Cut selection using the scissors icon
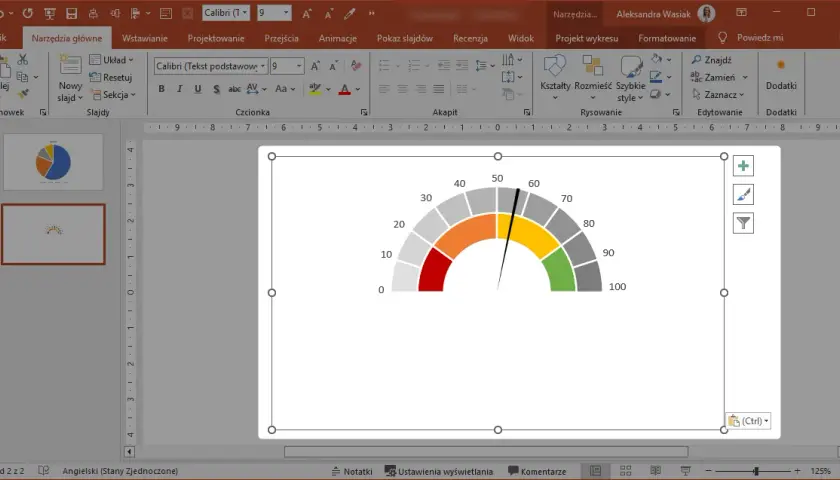The height and width of the screenshot is (480, 840). point(22,59)
